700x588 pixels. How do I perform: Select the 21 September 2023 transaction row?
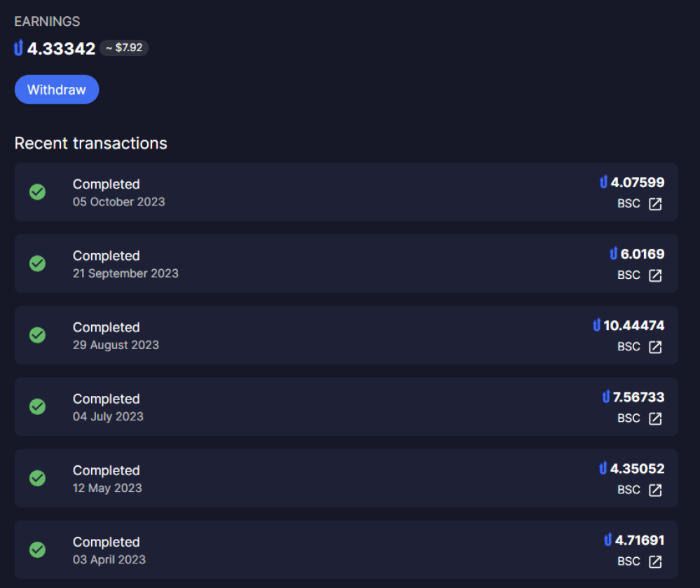coord(346,264)
